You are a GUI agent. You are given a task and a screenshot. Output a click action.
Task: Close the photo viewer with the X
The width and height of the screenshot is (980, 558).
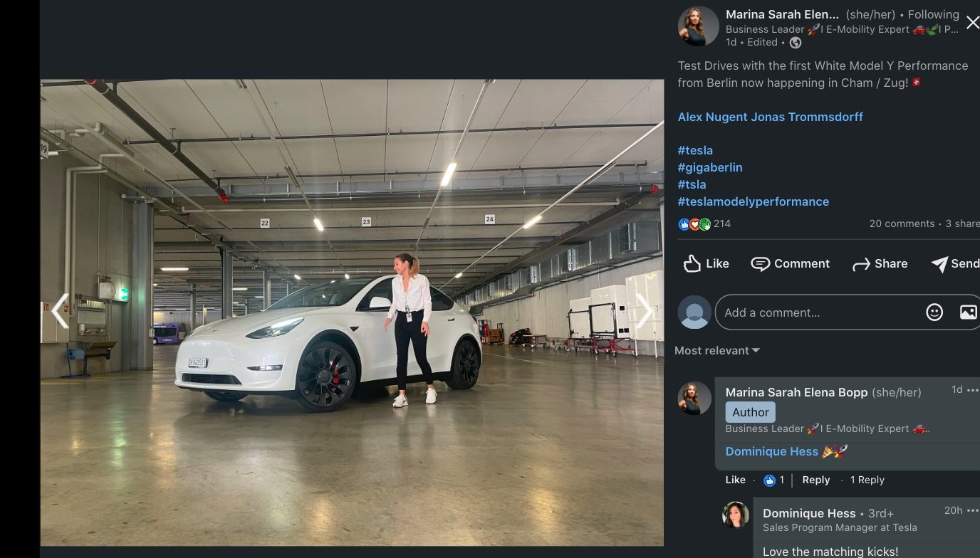click(972, 23)
